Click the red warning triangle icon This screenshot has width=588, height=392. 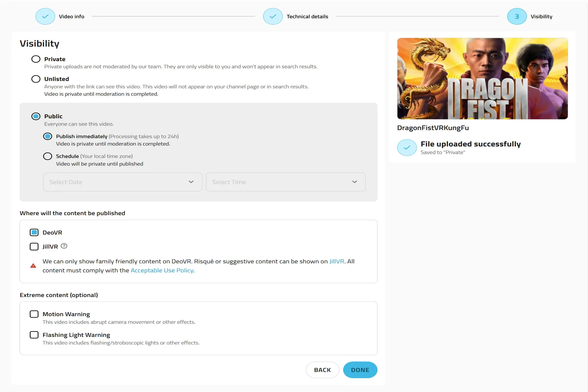pos(33,266)
